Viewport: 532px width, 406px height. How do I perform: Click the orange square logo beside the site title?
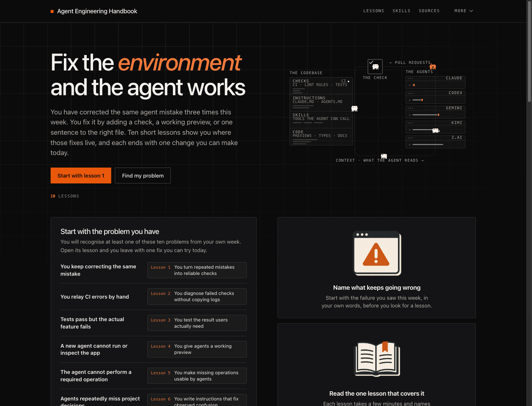pos(52,11)
